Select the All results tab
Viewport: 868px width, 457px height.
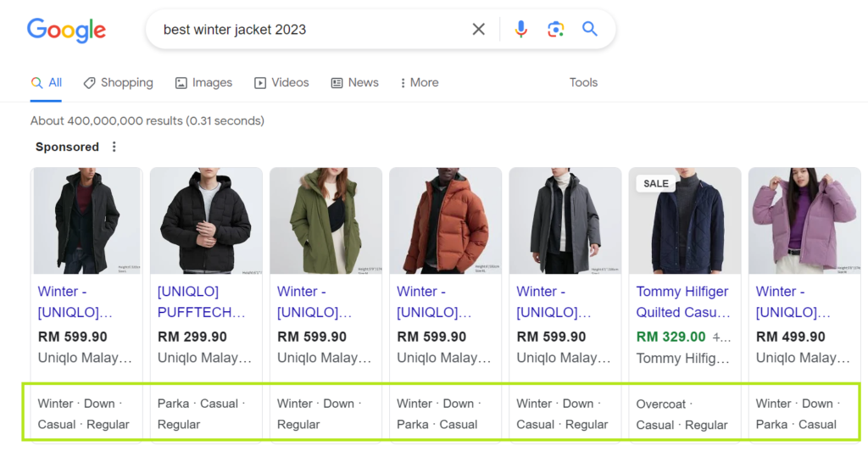[46, 83]
